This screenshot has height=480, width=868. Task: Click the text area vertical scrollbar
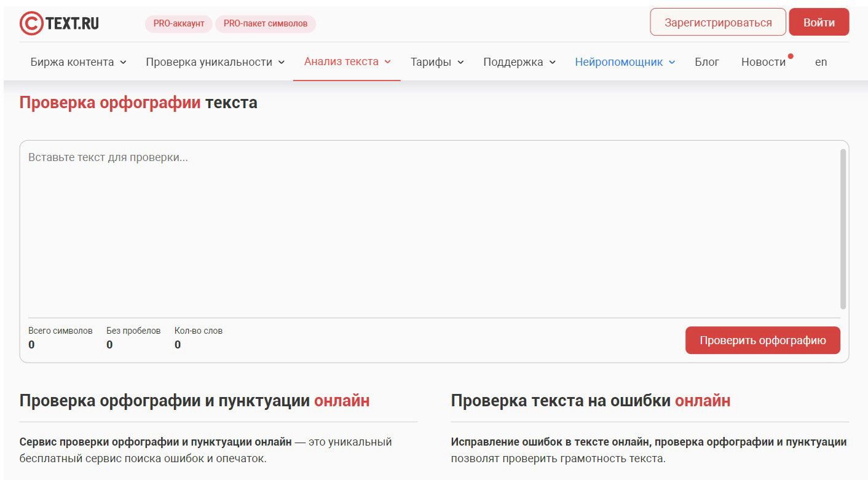point(843,229)
